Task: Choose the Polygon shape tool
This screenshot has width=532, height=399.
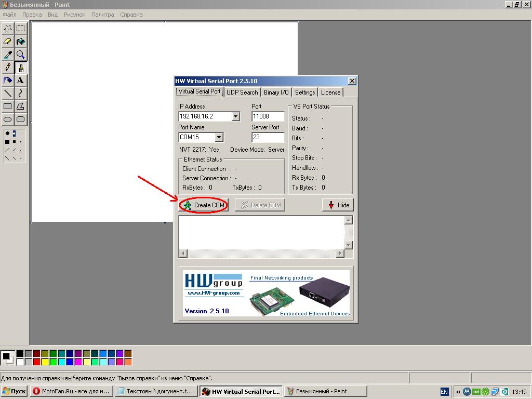Action: [x=21, y=106]
